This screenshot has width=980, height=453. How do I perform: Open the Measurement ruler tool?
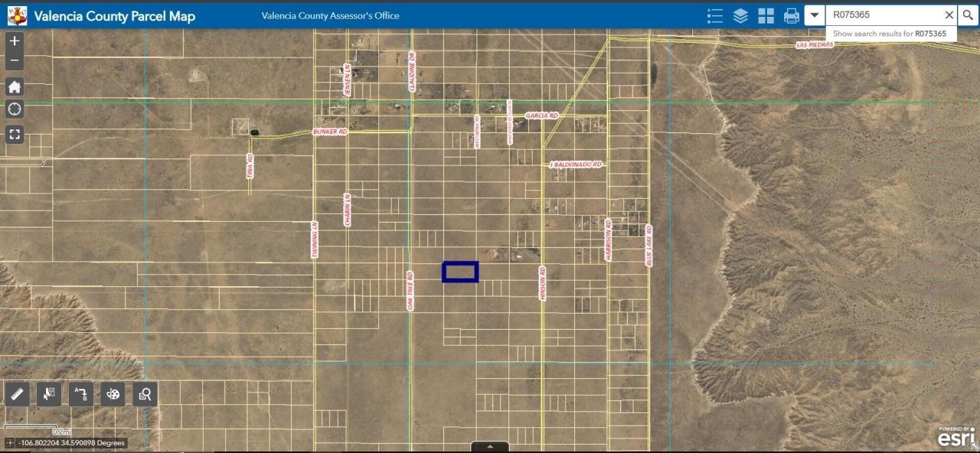[17, 395]
